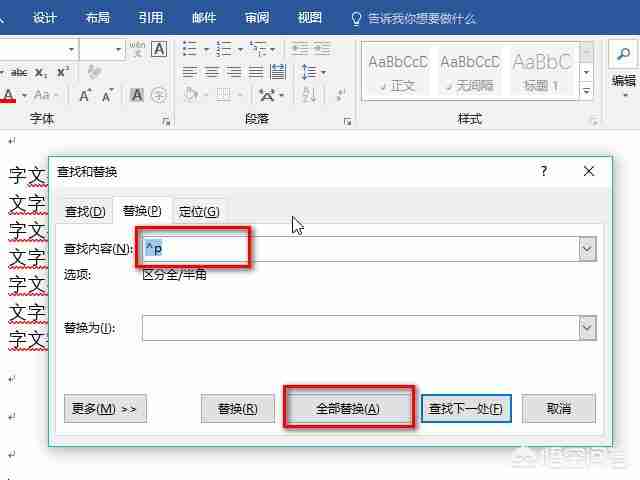Viewport: 640px width, 480px height.
Task: Expand the 查找内容 dropdown arrow
Action: pyautogui.click(x=587, y=249)
